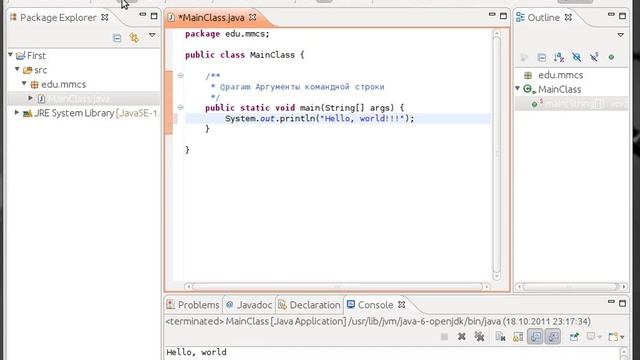This screenshot has height=360, width=640.
Task: Collapse the First project node
Action: (11, 55)
